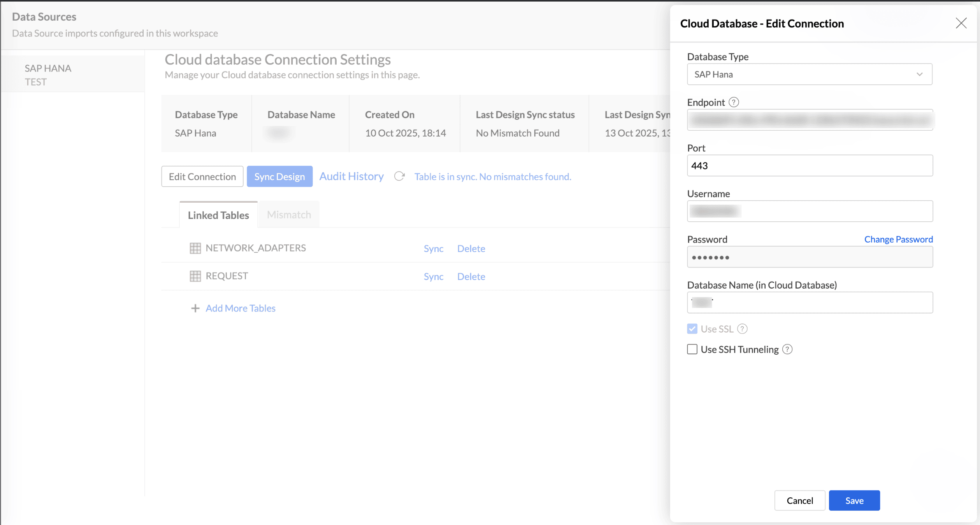Open the Use SSL help icon
Image resolution: width=980 pixels, height=525 pixels.
pos(742,329)
